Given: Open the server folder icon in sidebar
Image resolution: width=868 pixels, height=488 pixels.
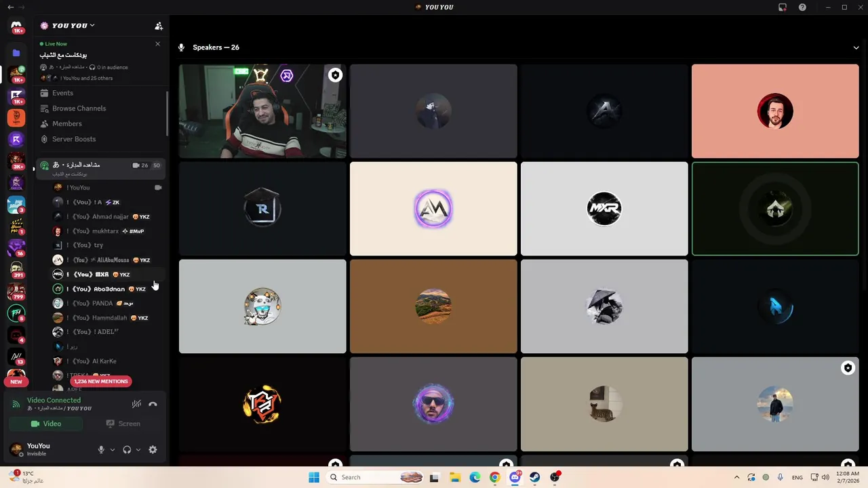Looking at the screenshot, I should [16, 53].
